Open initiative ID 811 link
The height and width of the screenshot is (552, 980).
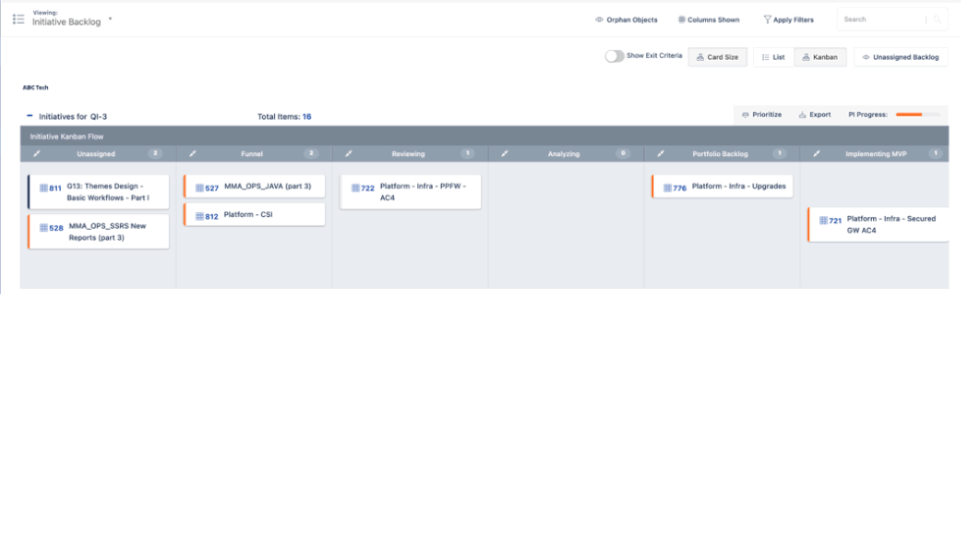[x=56, y=189]
